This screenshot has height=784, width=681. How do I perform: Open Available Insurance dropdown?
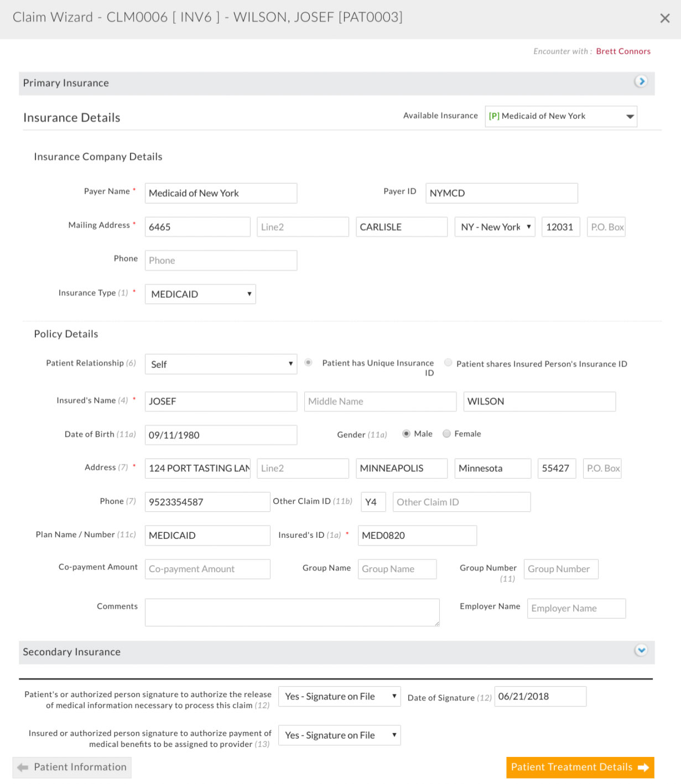(x=560, y=116)
